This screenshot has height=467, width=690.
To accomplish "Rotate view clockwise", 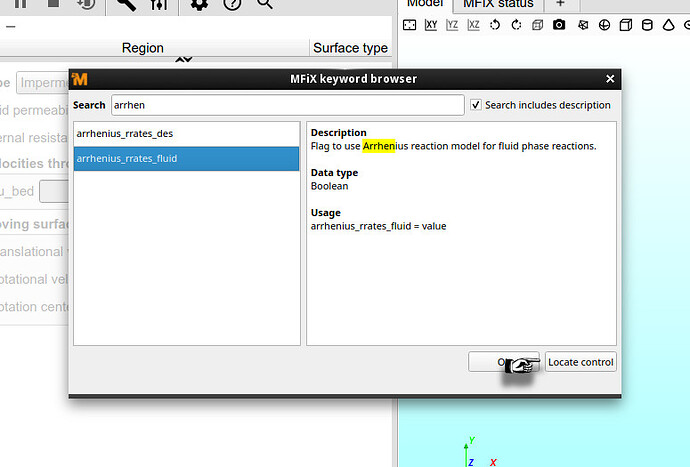I will point(517,25).
